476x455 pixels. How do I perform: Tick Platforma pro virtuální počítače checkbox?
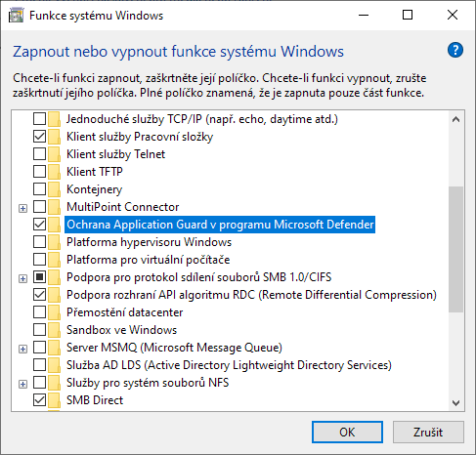coord(39,260)
